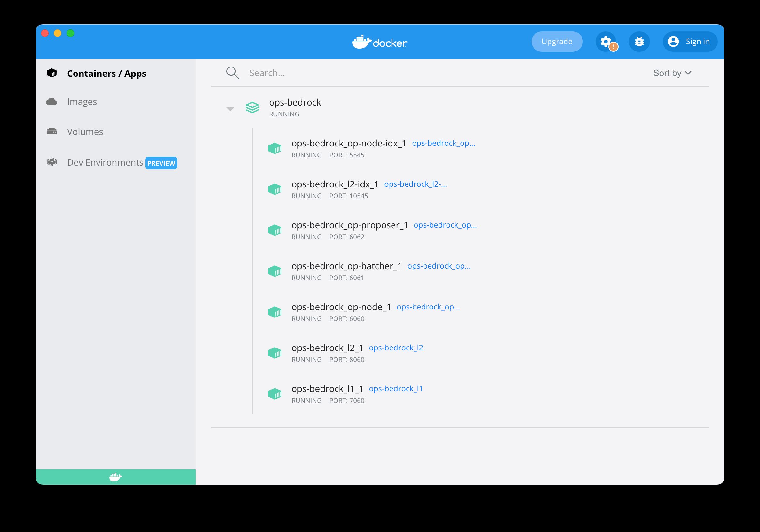Open image link beside ops-bedrock_op-proposer_1
Screen dimensions: 760x532
point(445,225)
